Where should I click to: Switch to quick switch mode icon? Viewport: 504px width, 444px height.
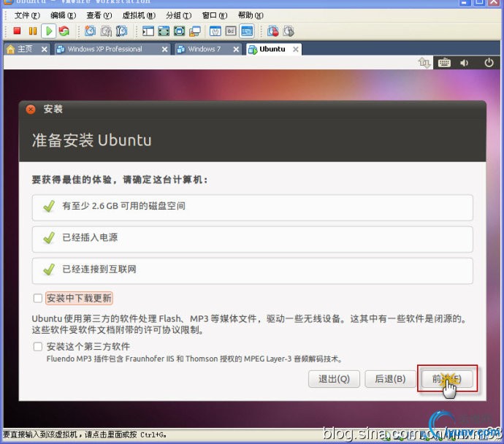coord(179,31)
